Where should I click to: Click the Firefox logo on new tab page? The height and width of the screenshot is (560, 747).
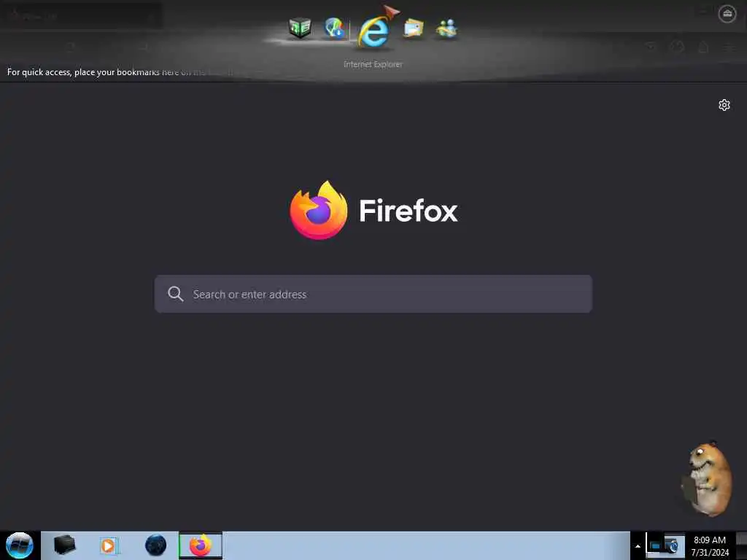318,210
